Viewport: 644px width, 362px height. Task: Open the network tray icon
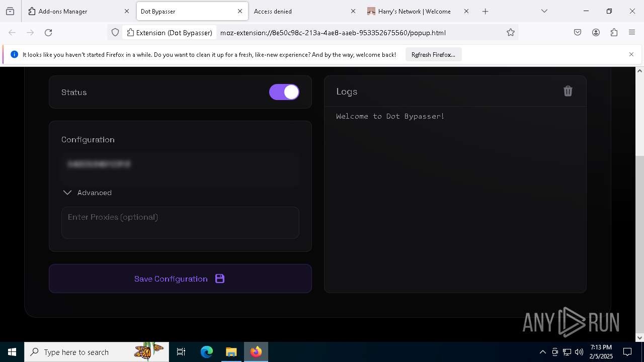point(567,352)
